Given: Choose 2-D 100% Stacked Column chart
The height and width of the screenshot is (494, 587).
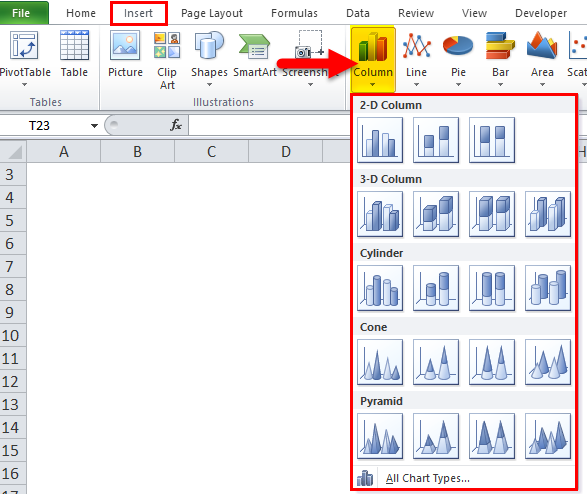Looking at the screenshot, I should click(492, 140).
